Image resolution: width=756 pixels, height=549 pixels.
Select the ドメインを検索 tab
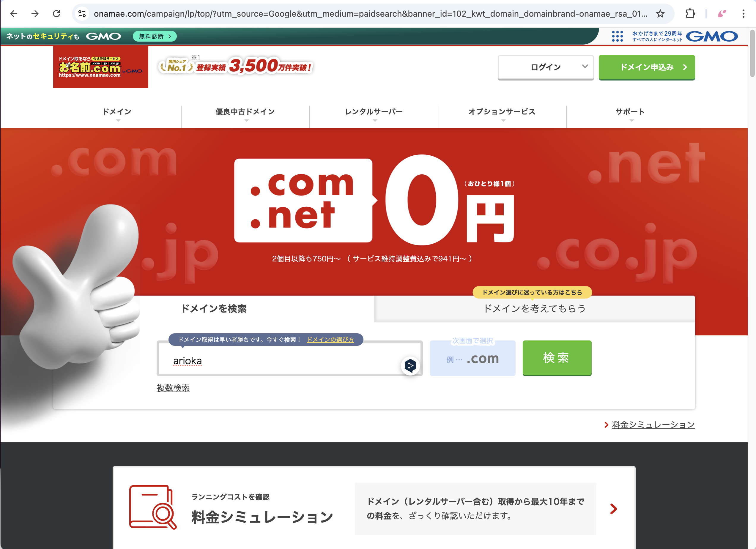214,308
